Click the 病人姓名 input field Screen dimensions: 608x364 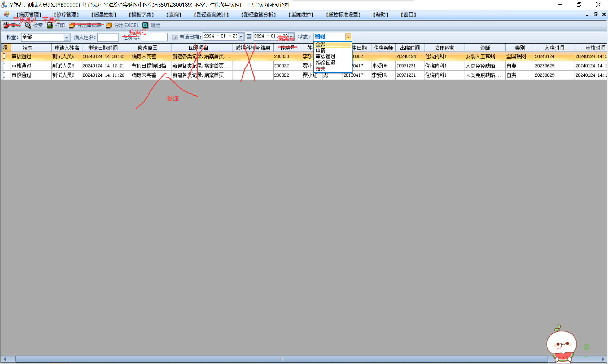(x=108, y=37)
